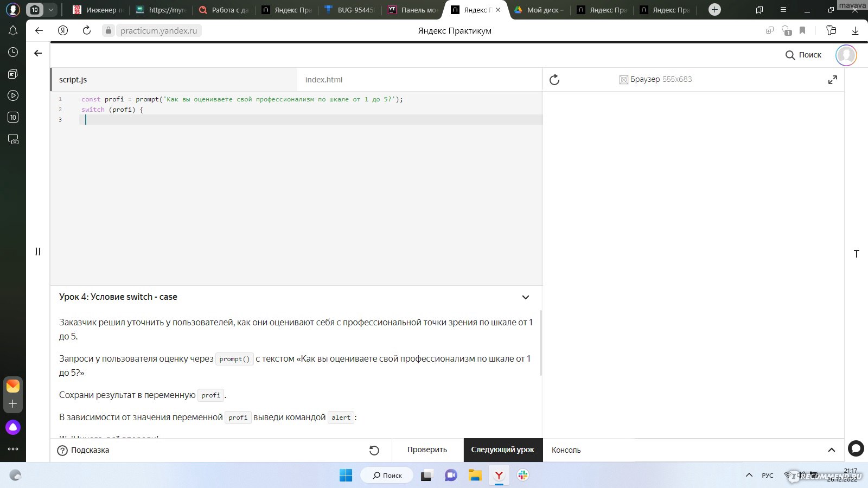Show hidden system tray icons

pos(749,475)
